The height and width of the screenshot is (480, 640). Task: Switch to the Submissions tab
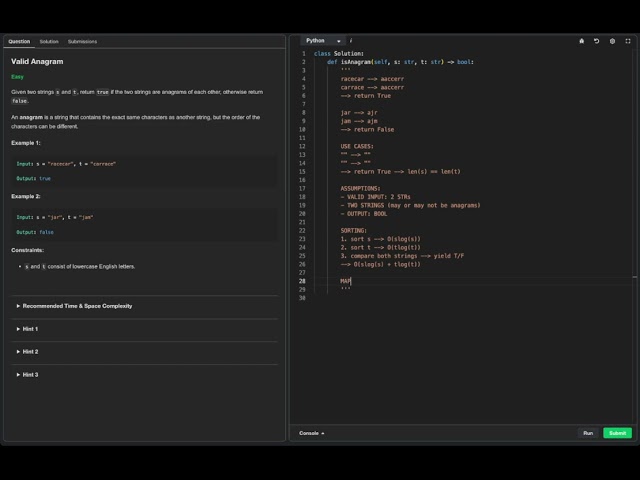[x=82, y=42]
